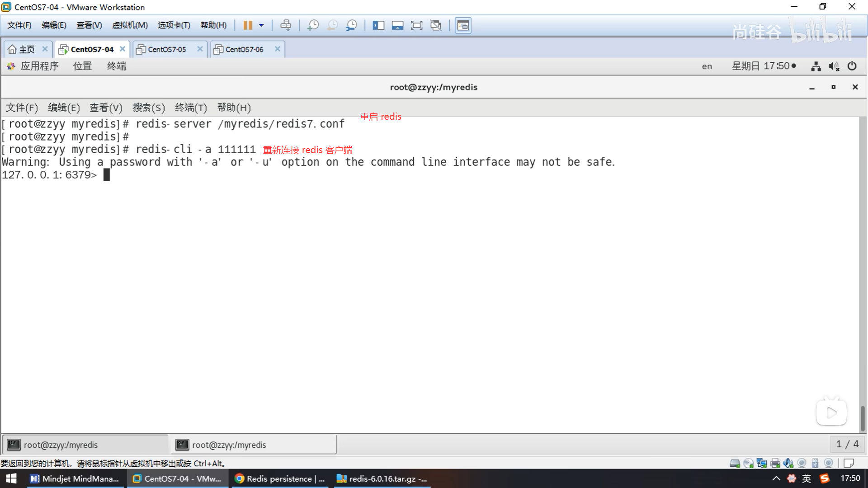Open the power options dropdown arrow
This screenshot has height=488, width=868.
(x=261, y=25)
